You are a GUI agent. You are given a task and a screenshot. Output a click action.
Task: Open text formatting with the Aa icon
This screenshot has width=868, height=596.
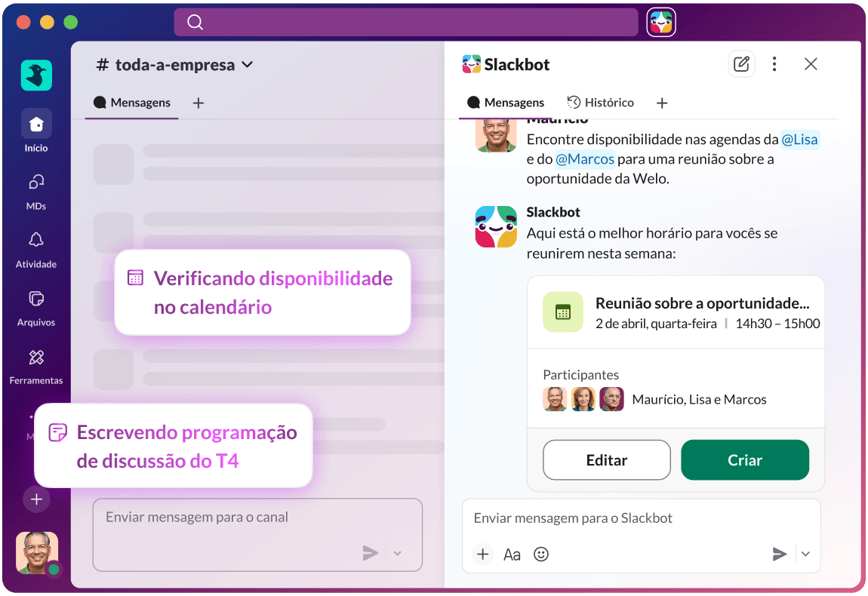tap(512, 554)
